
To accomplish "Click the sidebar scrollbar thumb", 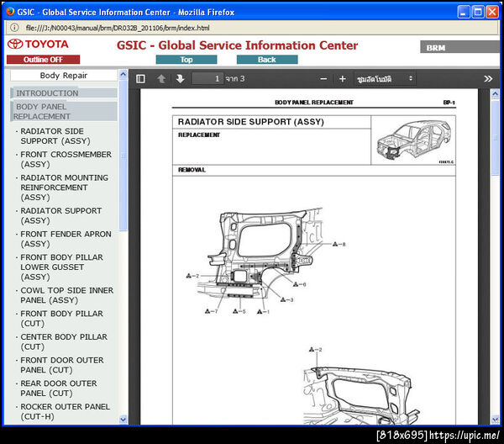I will point(123,155).
